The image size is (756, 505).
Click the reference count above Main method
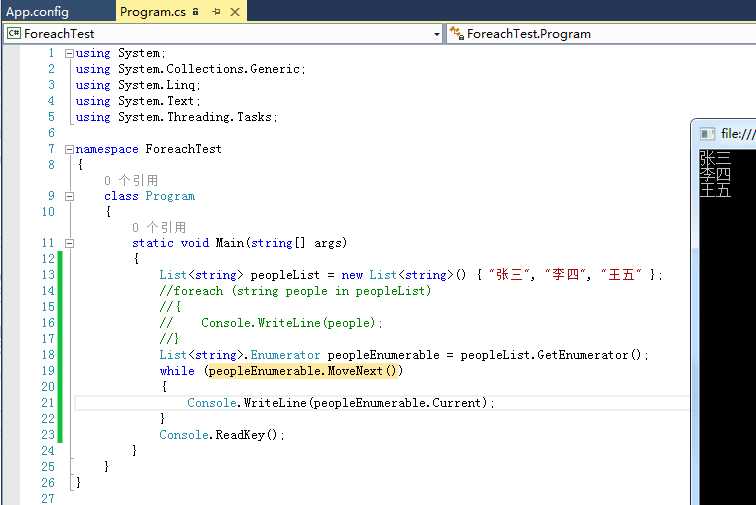click(159, 227)
